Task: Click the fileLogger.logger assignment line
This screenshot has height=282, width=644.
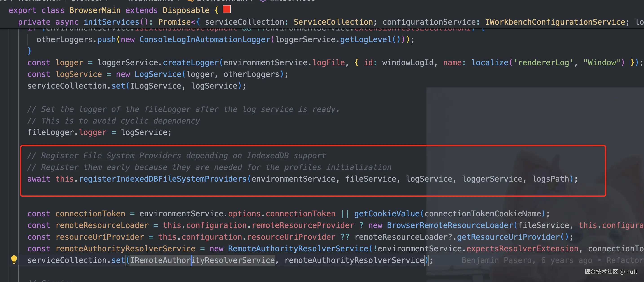Action: pyautogui.click(x=99, y=132)
